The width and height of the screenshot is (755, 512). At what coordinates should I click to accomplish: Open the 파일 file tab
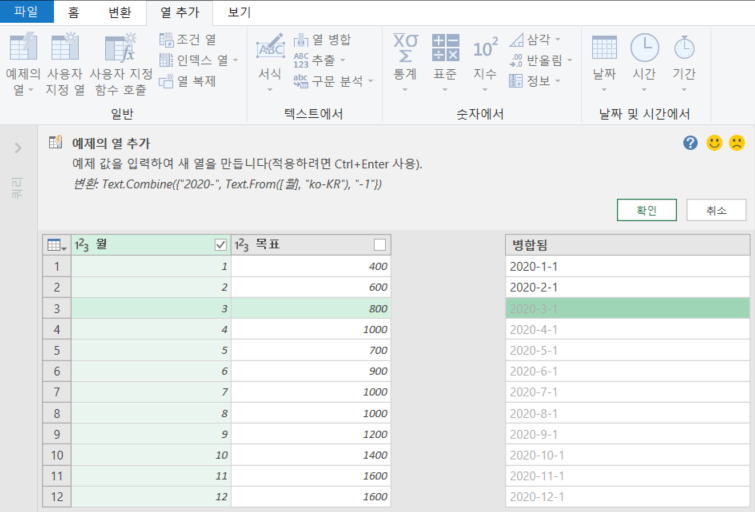tap(26, 12)
